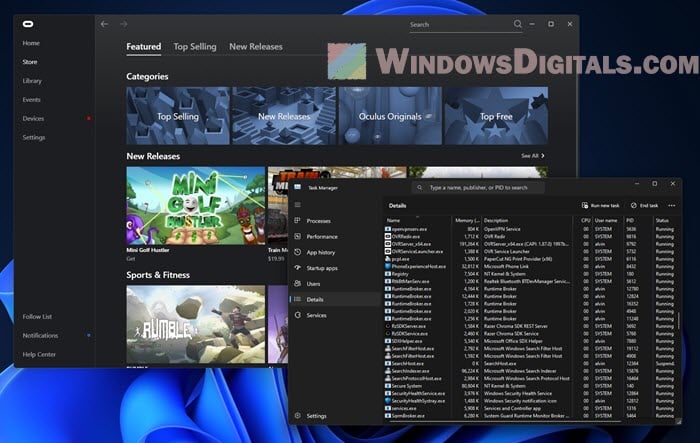Screen dimensions: 700x443
Task: Sort by the User name column header
Action: tap(606, 220)
